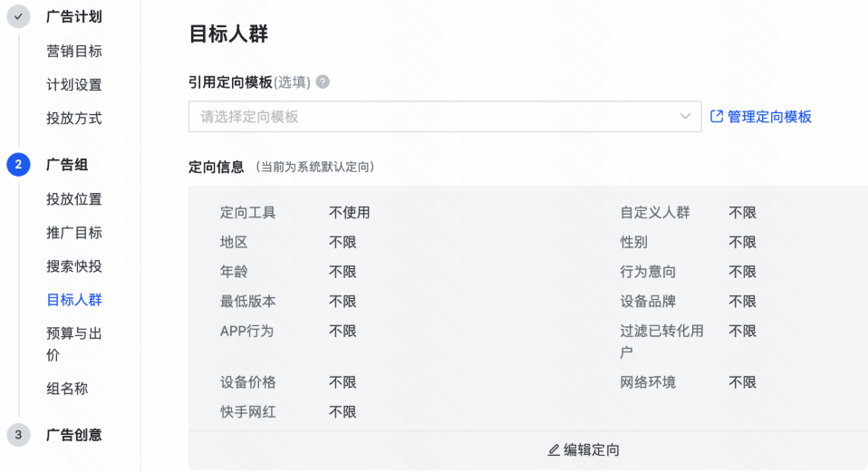Screen dimensions: 868x472
Task: Click the 编辑定向 button
Action: pos(583,450)
